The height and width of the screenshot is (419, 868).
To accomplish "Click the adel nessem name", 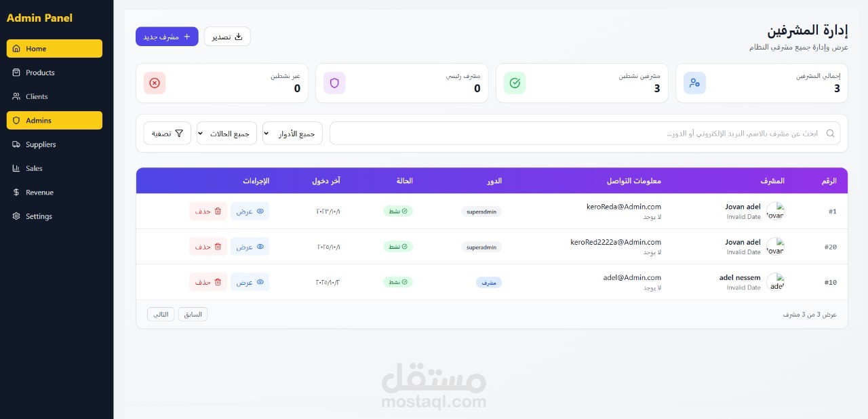I will click(x=740, y=277).
